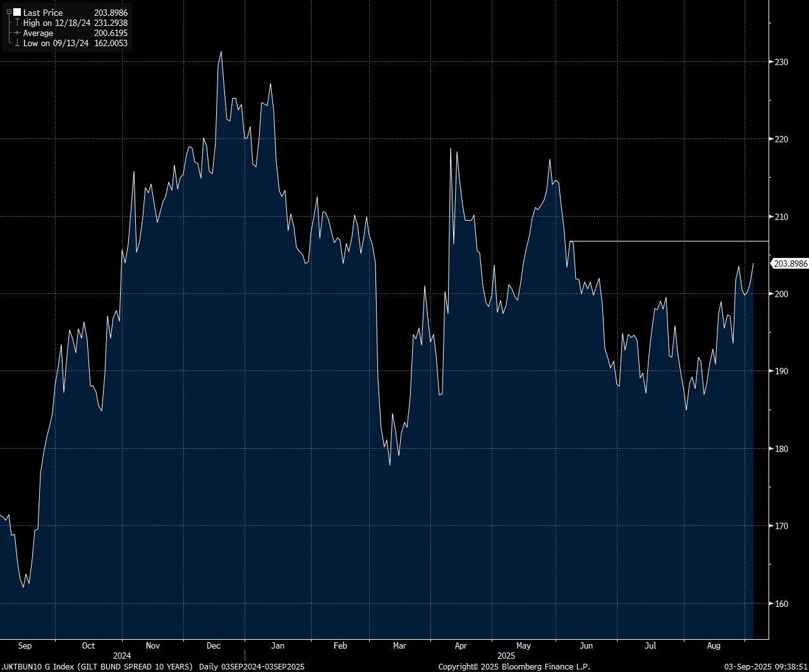The image size is (809, 672).
Task: Click the High marker icon in legend
Action: click(17, 23)
